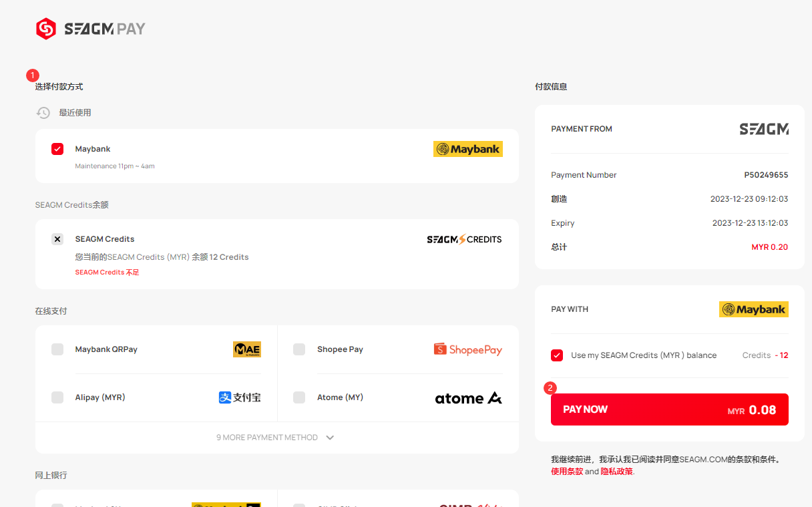
Task: Toggle the SEAGM Credits X checkbox
Action: click(57, 239)
